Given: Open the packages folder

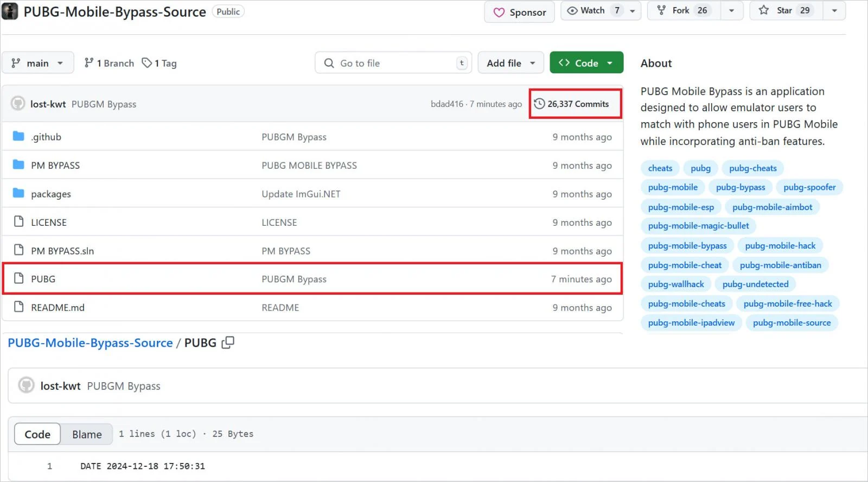Looking at the screenshot, I should (x=51, y=194).
